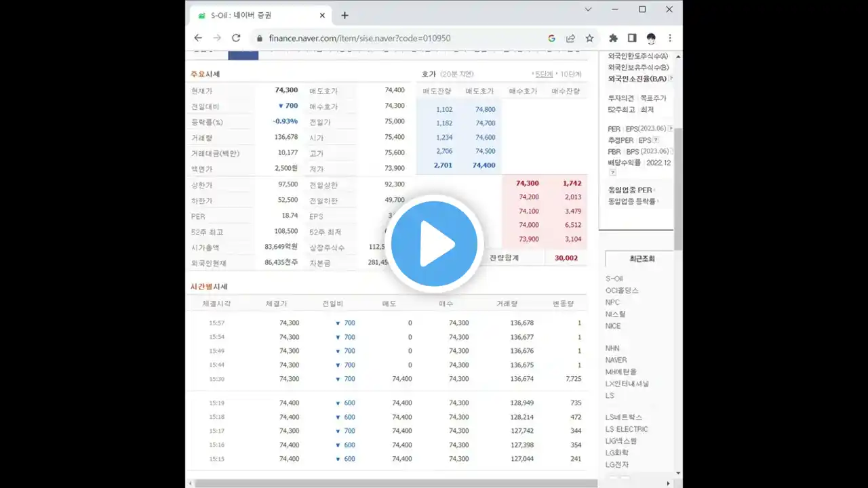Screen dimensions: 868x488
Task: Go forward in browser history
Action: click(217, 38)
